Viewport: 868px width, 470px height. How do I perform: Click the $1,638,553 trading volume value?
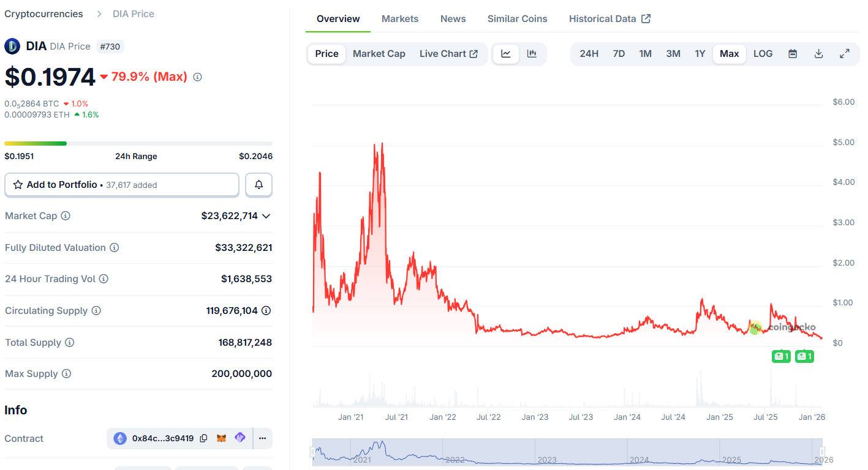coord(246,279)
